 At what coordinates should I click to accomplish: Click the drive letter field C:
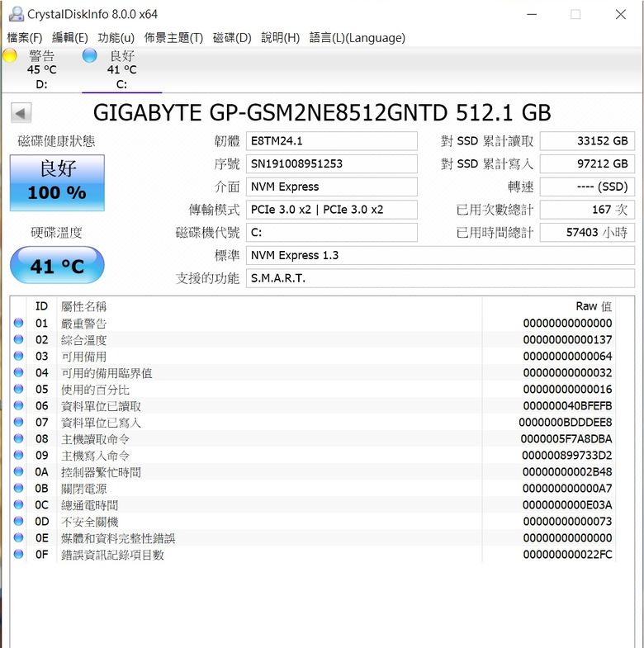332,232
